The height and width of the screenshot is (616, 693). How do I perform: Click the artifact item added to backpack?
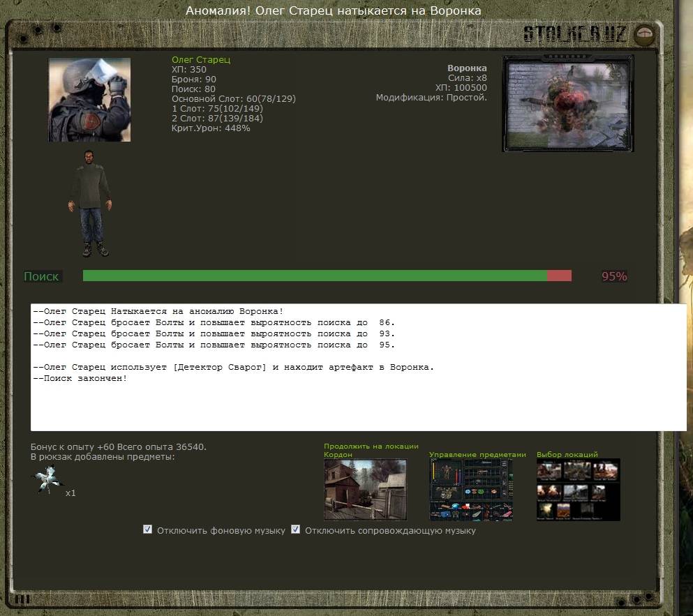47,481
